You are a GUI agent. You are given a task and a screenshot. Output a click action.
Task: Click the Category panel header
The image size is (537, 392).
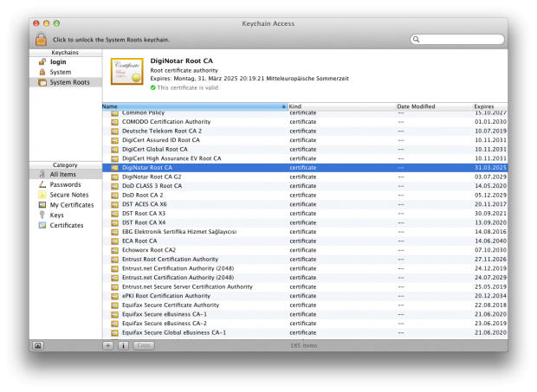pyautogui.click(x=66, y=165)
